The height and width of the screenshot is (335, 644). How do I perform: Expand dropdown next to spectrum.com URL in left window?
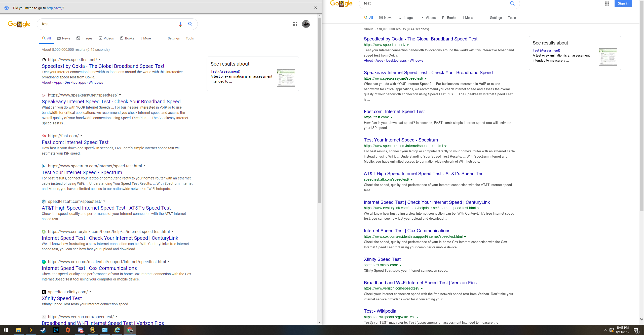coord(144,166)
